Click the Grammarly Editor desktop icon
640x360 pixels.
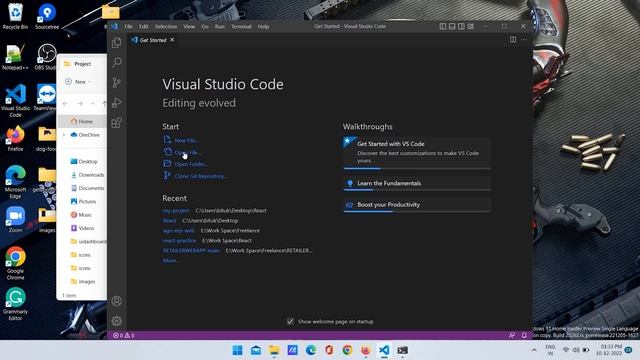16,304
